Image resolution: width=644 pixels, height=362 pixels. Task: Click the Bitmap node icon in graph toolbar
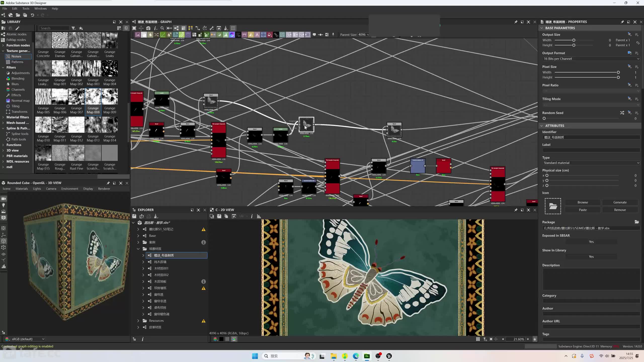tap(138, 35)
